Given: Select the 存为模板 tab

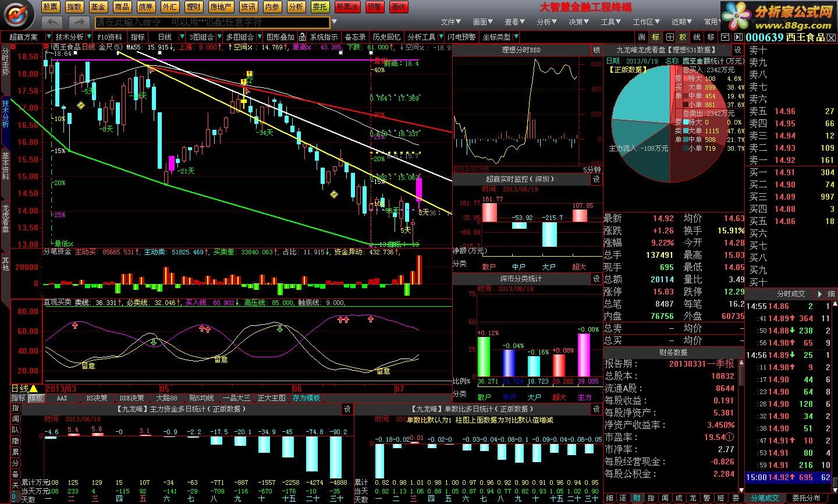Looking at the screenshot, I should 306,398.
